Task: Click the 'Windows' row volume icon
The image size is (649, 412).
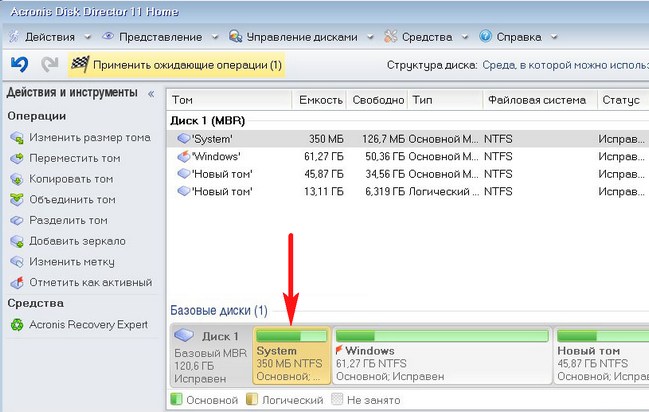Action: 183,156
